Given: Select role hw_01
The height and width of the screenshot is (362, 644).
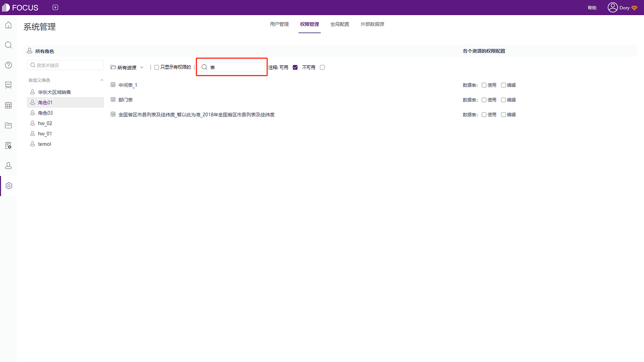Looking at the screenshot, I should (65, 134).
